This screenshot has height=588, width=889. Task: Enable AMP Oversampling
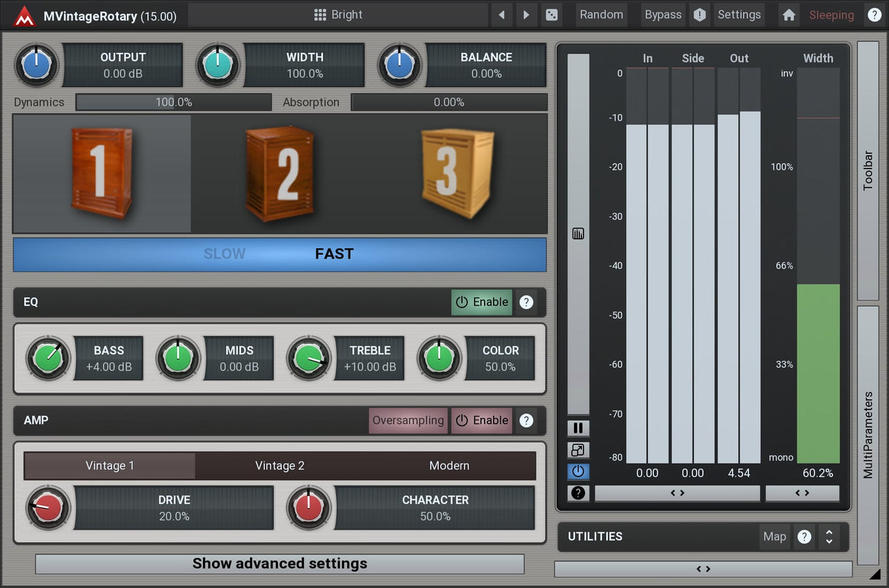click(408, 420)
